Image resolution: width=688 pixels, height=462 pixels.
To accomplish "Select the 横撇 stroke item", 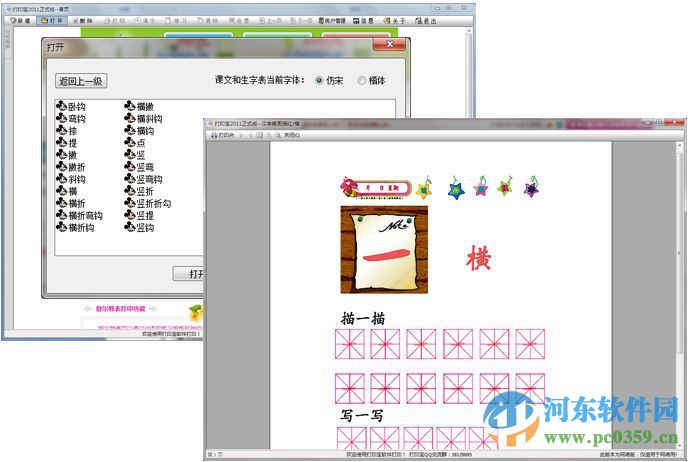I will tap(140, 106).
